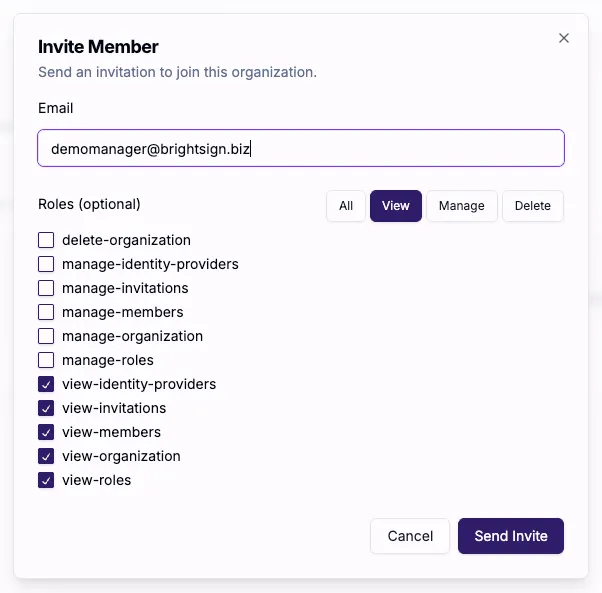
Task: Cancel the invitation
Action: (410, 536)
